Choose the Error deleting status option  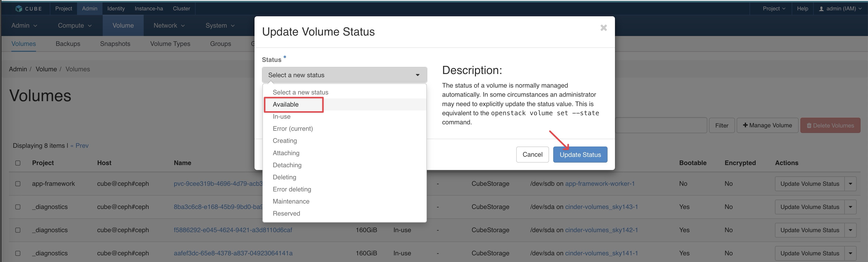pos(344,189)
